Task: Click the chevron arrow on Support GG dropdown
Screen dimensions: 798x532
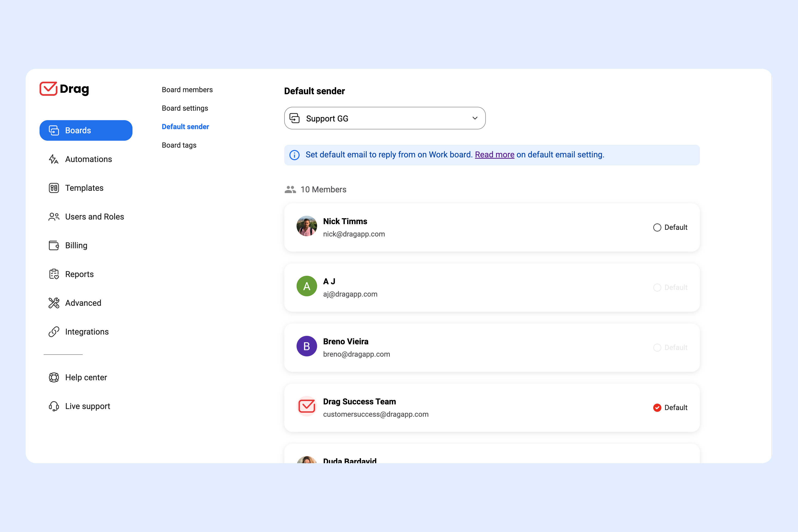Action: click(x=475, y=118)
